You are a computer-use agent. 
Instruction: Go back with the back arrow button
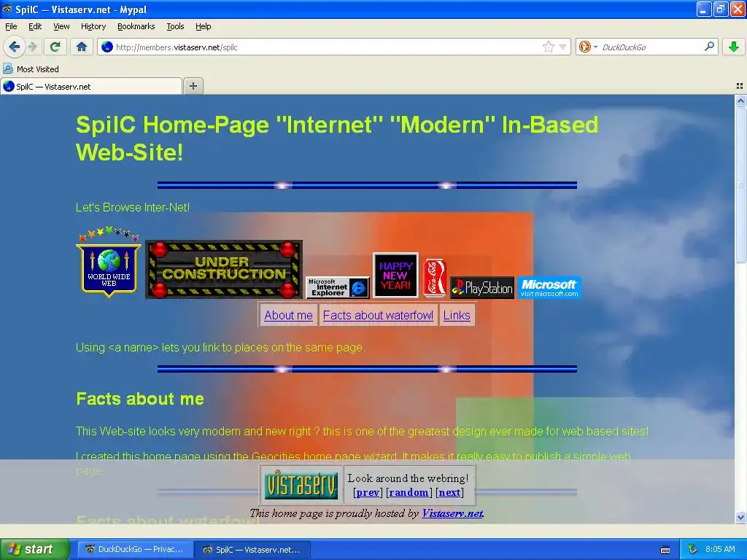tap(14, 47)
